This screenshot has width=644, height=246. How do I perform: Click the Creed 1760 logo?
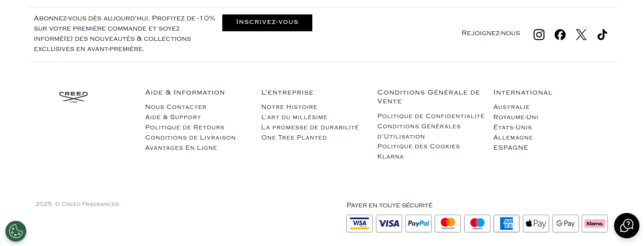click(x=74, y=97)
